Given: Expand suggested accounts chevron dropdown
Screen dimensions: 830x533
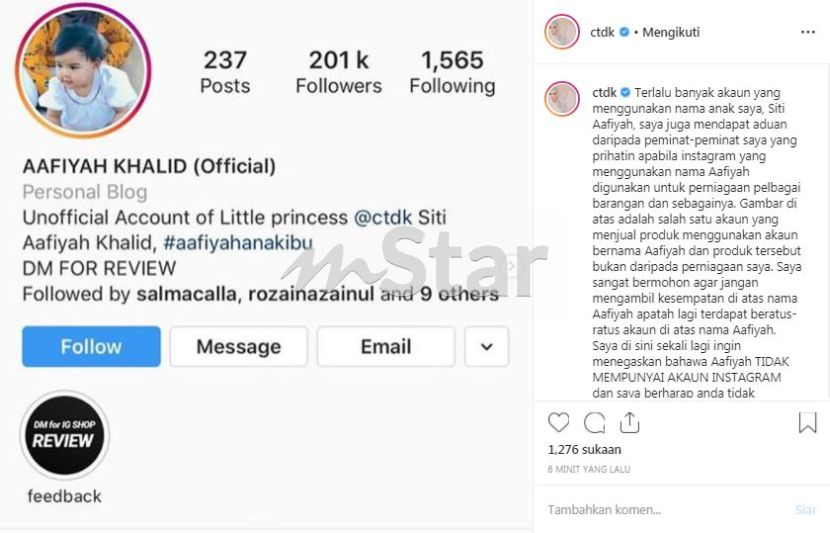Looking at the screenshot, I should click(486, 347).
